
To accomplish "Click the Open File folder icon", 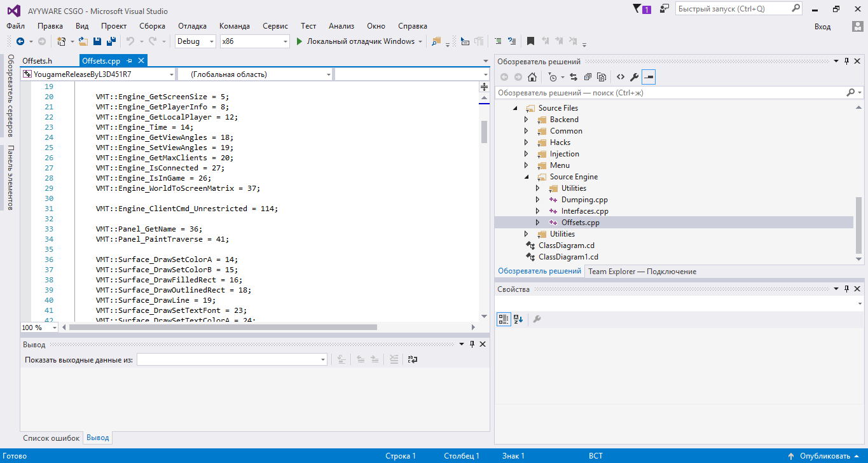I will point(83,41).
